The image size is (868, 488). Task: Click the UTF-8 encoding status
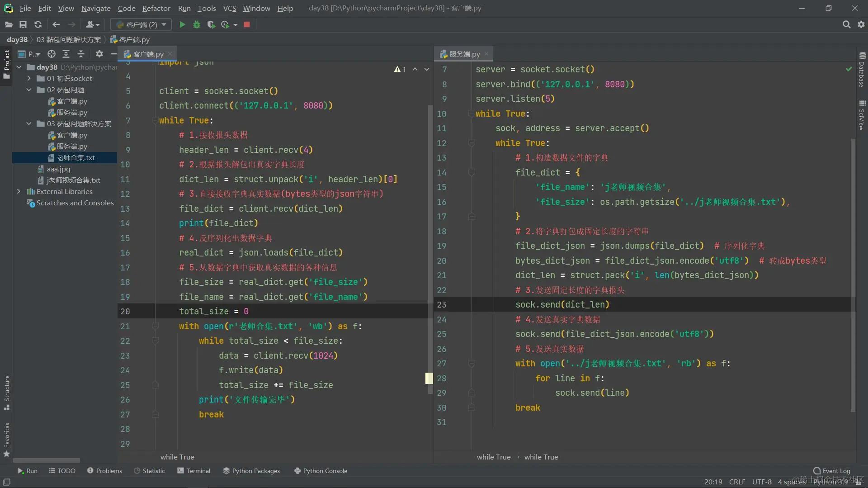(x=762, y=482)
